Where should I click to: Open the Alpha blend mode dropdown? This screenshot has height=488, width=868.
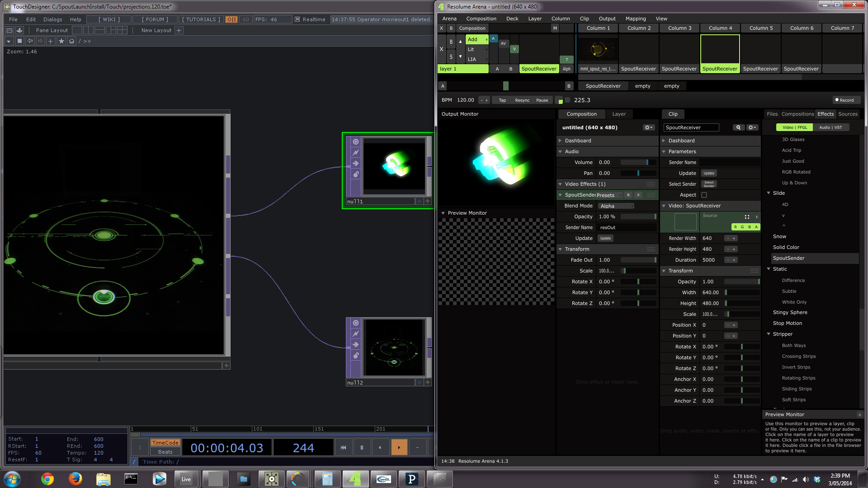point(616,206)
